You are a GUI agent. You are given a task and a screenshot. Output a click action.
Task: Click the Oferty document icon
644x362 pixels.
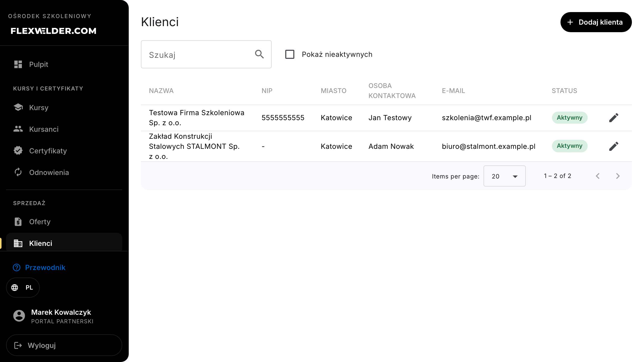click(x=18, y=221)
